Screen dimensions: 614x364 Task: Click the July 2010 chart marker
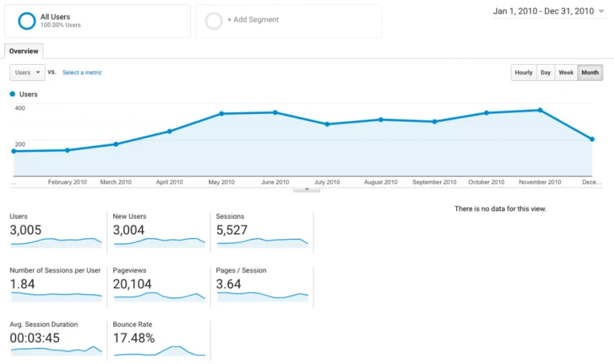click(x=327, y=124)
